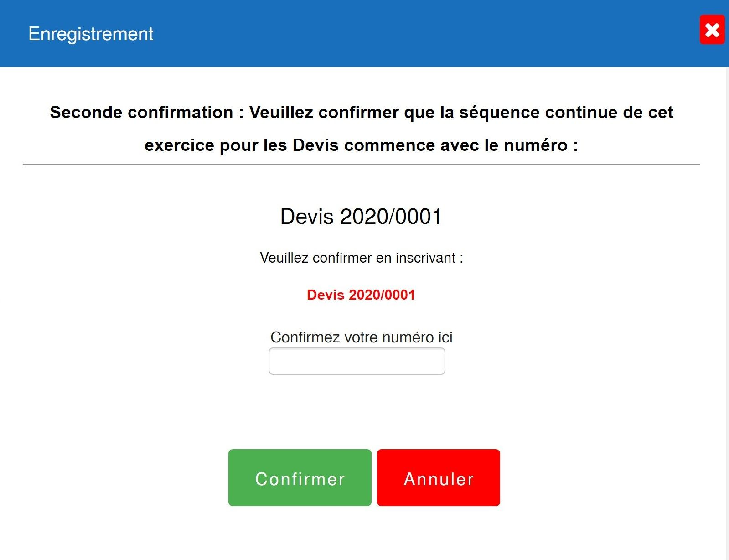Click the heading line starting with 'exercice pour les Devis'

point(361,145)
